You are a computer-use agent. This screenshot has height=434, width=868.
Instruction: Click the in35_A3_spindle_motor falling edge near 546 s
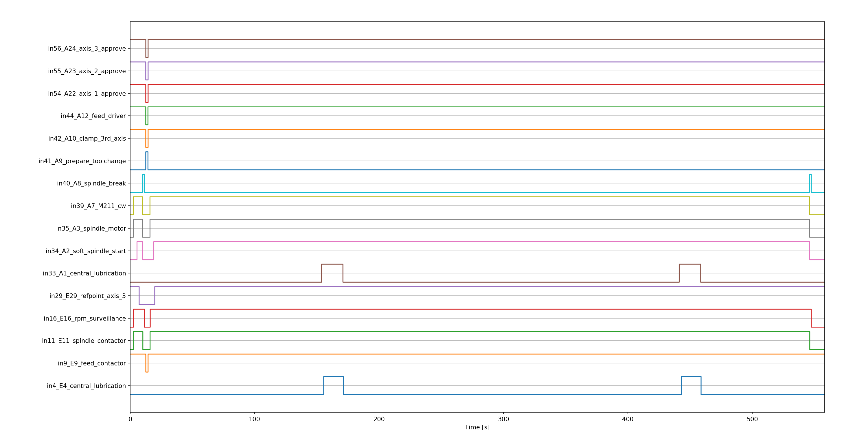[809, 228]
